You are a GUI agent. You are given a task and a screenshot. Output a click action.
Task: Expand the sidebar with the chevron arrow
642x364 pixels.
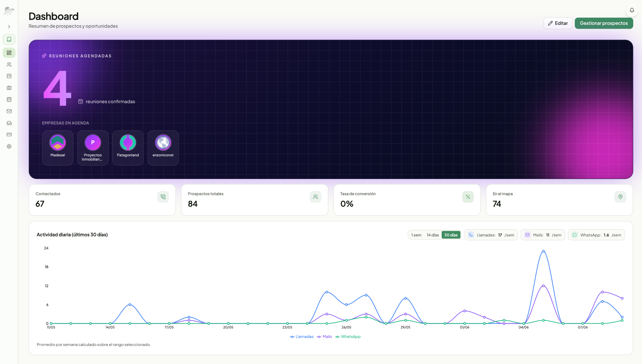9,27
